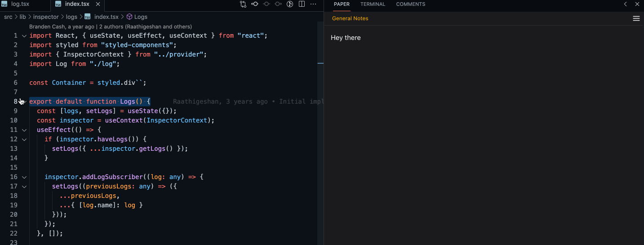Click line number 6 in the gutter

click(x=15, y=83)
